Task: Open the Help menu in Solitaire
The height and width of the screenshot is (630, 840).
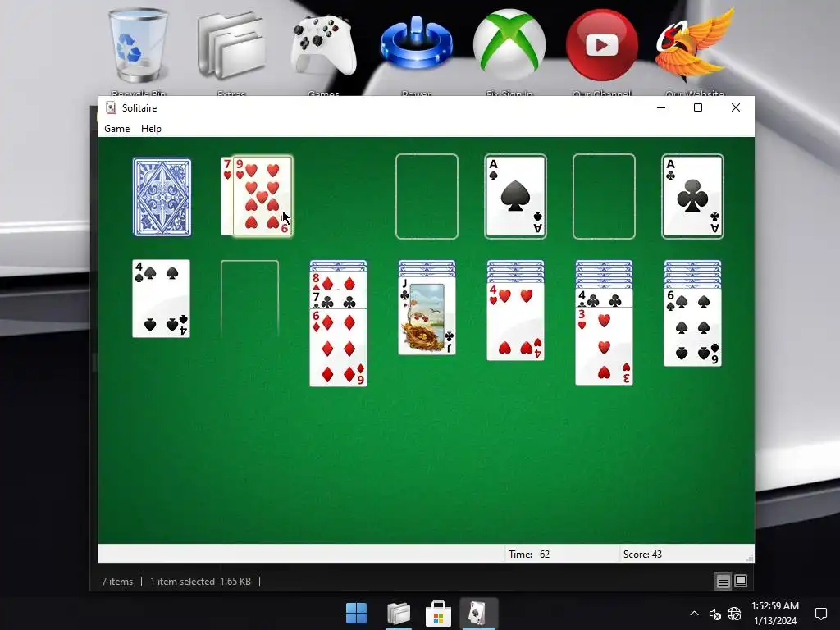Action: click(x=151, y=129)
